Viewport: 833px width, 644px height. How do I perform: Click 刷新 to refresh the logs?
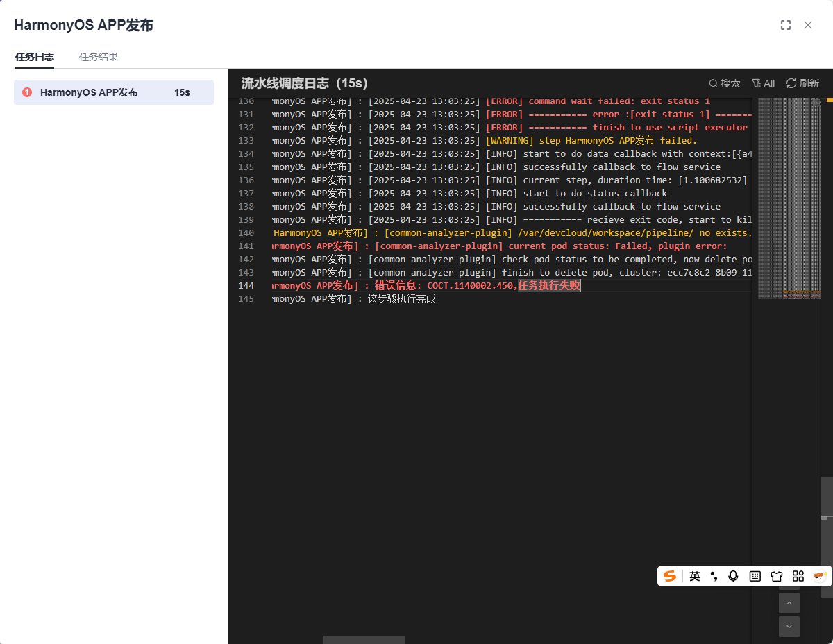(x=802, y=83)
